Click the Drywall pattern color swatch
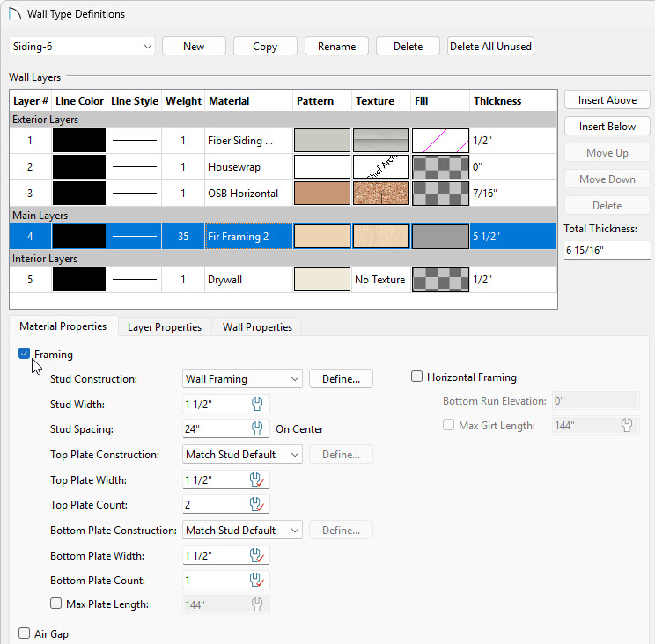This screenshot has height=644, width=655. pos(322,279)
